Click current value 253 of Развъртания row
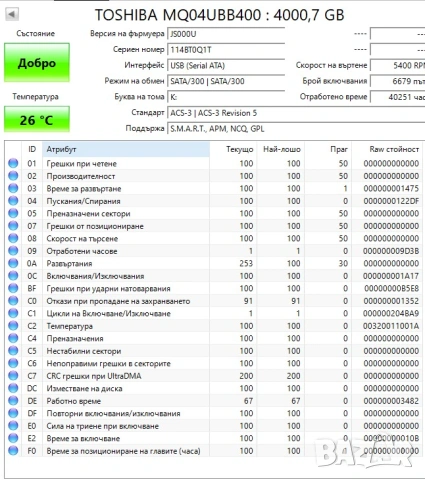Image resolution: width=425 pixels, height=480 pixels. [x=246, y=263]
